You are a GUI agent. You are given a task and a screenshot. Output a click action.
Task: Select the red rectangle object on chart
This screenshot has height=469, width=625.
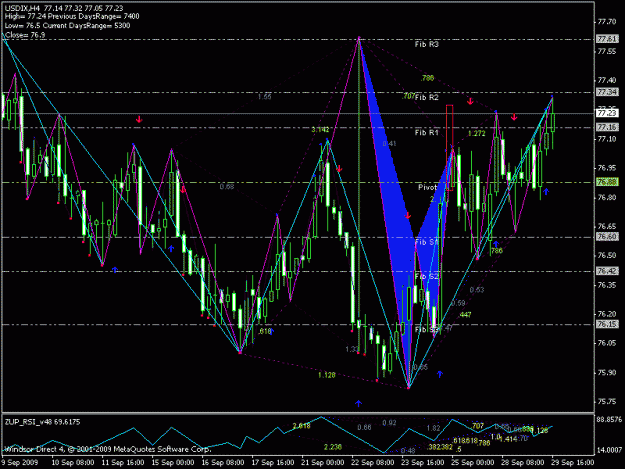pyautogui.click(x=450, y=148)
